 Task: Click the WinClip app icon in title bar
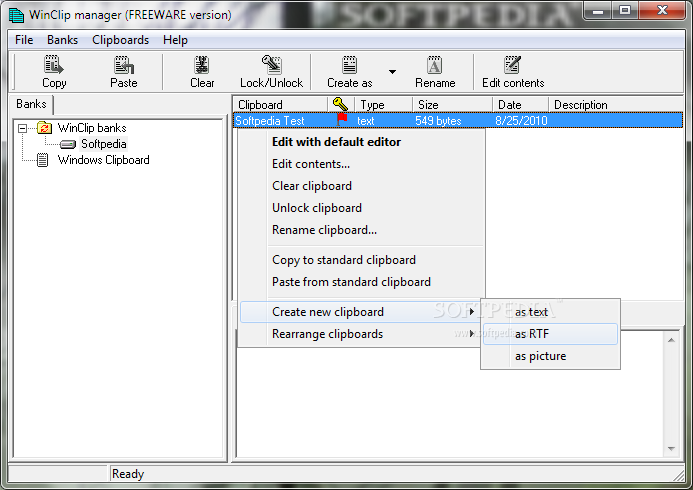pyautogui.click(x=17, y=15)
